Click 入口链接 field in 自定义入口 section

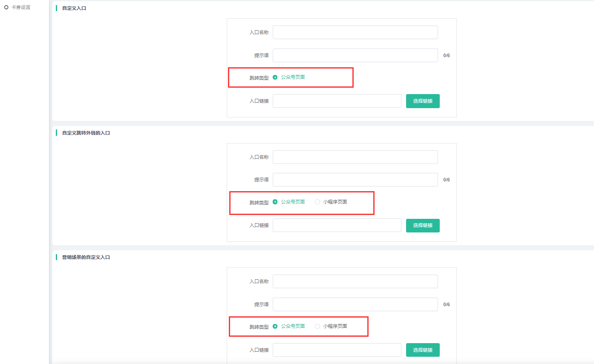tap(337, 101)
